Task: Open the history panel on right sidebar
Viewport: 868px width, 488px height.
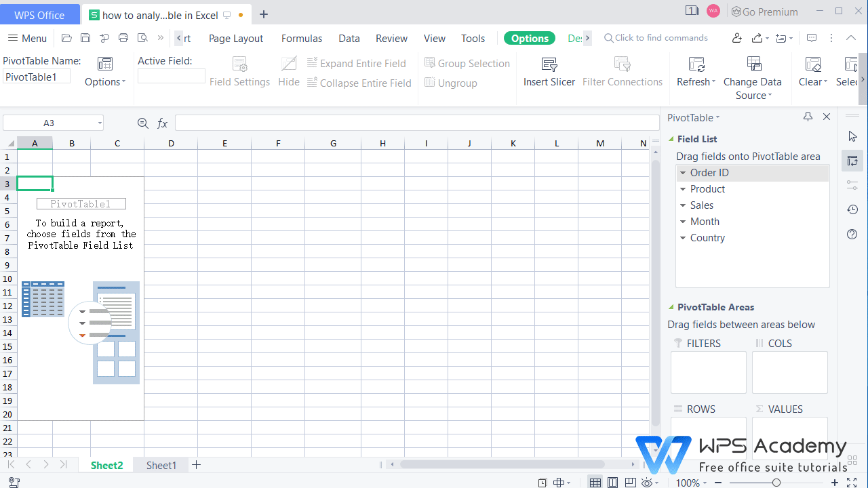Action: 852,209
